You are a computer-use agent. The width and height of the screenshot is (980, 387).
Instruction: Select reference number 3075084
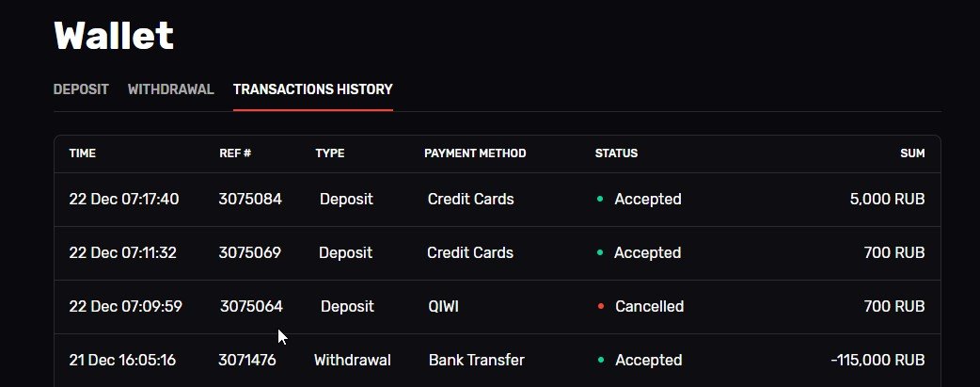click(250, 200)
